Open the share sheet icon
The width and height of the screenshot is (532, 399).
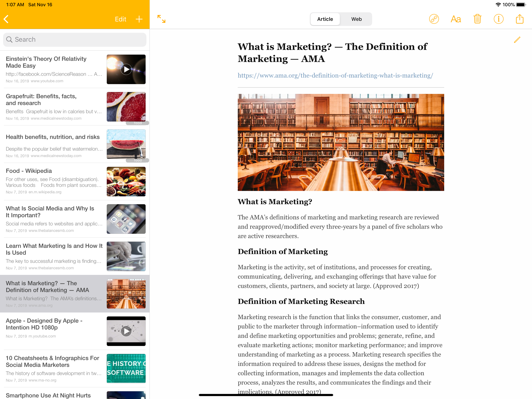(x=520, y=19)
